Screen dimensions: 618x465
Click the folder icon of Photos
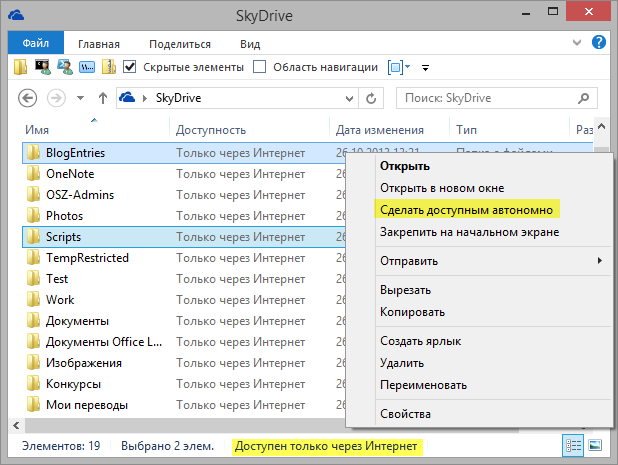click(34, 216)
